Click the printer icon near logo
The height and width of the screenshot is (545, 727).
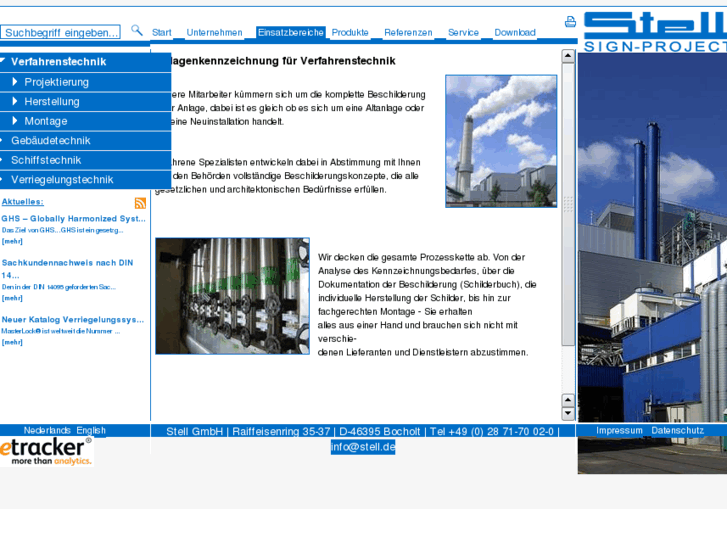tap(570, 21)
